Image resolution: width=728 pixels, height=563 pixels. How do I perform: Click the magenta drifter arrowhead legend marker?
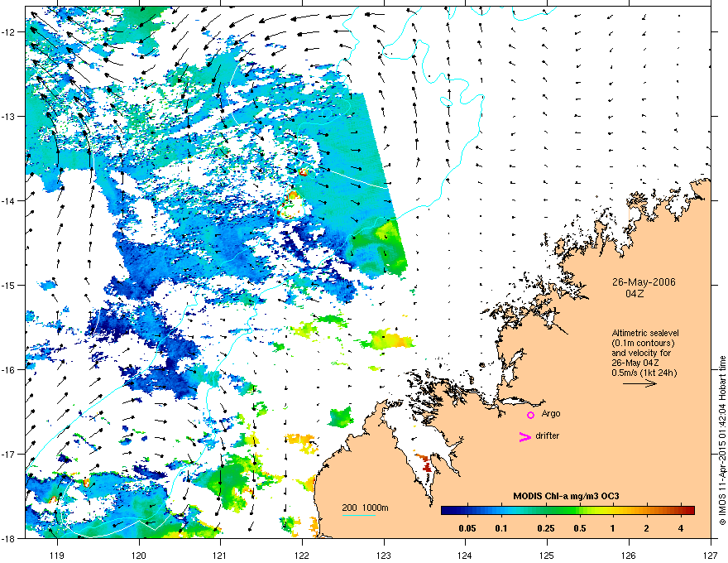click(x=524, y=436)
